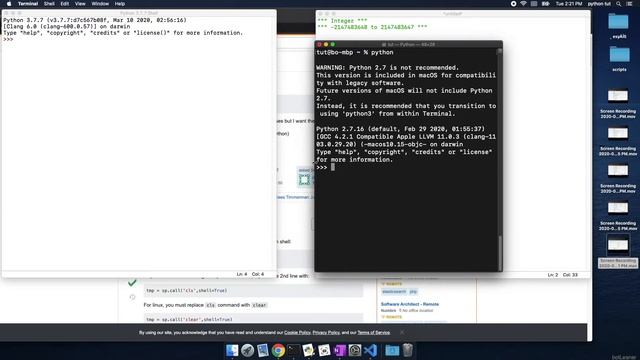Open the Help menu
This screenshot has width=640, height=360.
(x=120, y=4)
